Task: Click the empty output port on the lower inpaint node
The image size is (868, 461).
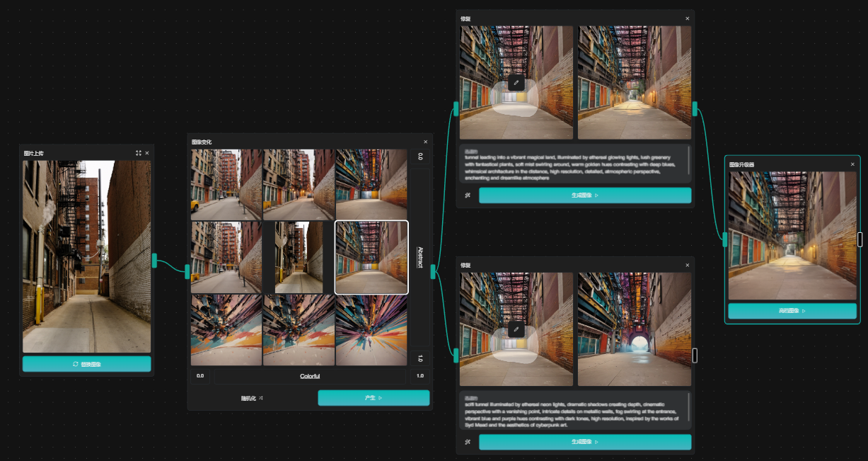Action: pyautogui.click(x=695, y=355)
